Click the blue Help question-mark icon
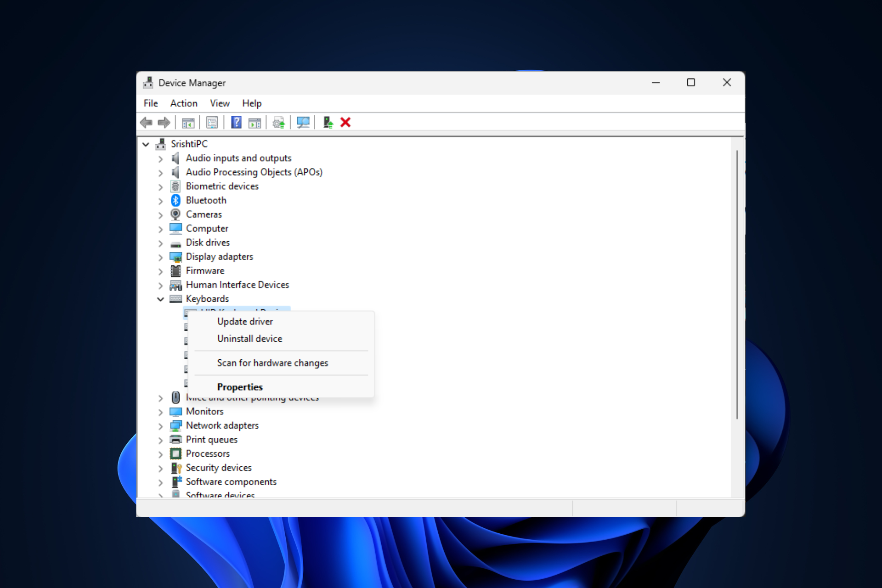Image resolution: width=882 pixels, height=588 pixels. point(236,123)
